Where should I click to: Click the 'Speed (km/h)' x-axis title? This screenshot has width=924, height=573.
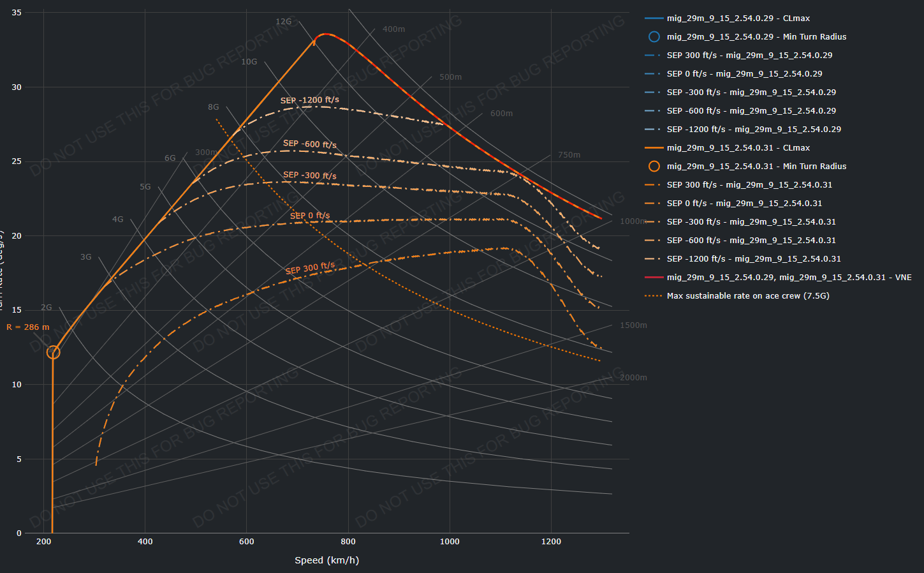326,560
